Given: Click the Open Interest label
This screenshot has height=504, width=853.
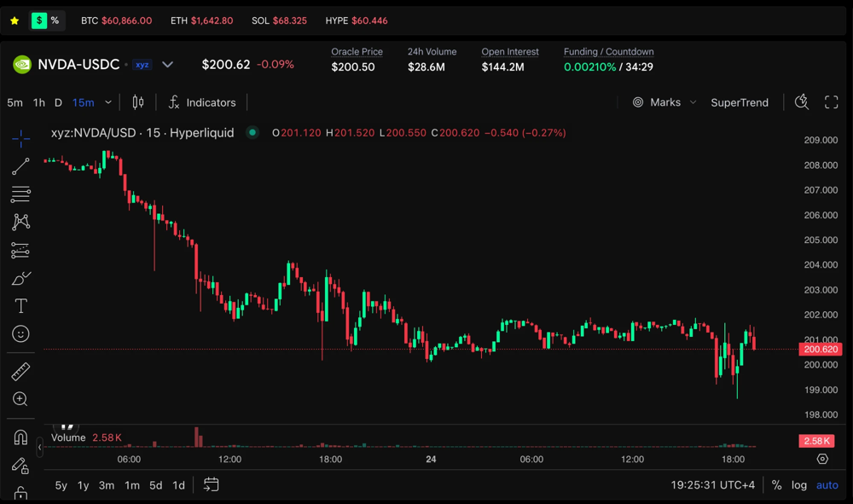Looking at the screenshot, I should pos(510,52).
